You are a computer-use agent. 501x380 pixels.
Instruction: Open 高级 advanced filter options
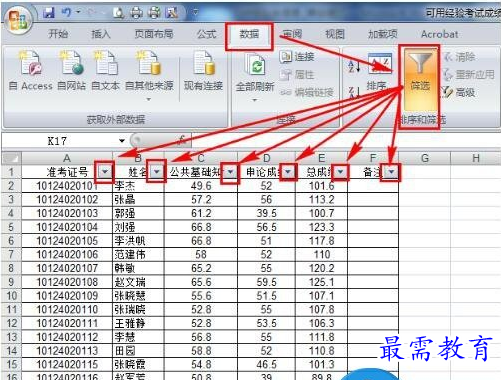pyautogui.click(x=459, y=92)
